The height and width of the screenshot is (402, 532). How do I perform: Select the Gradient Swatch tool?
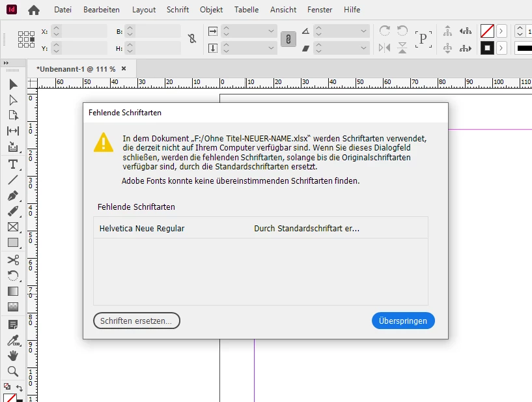tap(13, 291)
